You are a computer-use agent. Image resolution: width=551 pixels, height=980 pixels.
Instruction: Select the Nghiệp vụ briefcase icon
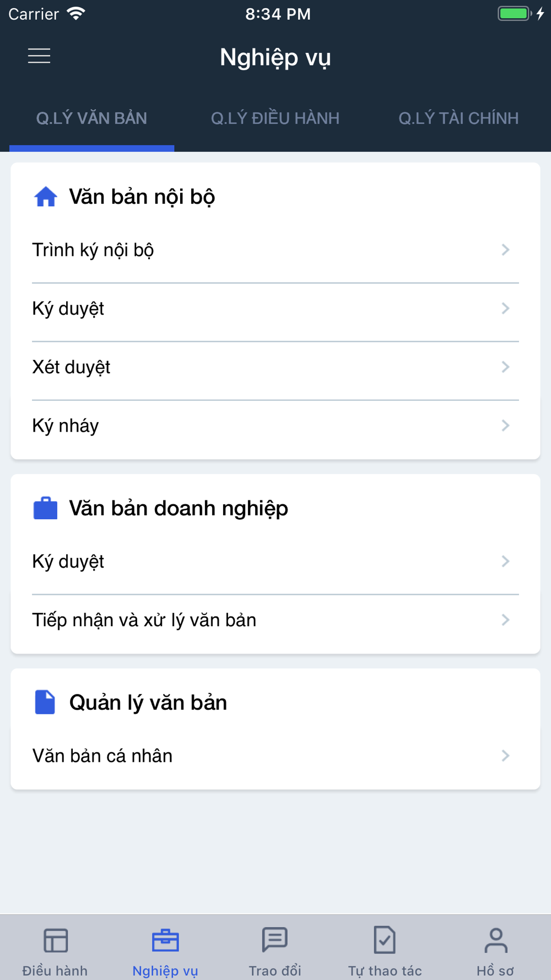(x=165, y=940)
